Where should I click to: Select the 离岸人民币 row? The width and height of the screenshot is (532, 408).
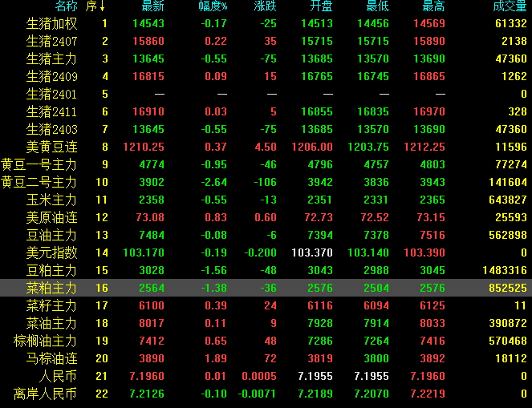click(46, 394)
